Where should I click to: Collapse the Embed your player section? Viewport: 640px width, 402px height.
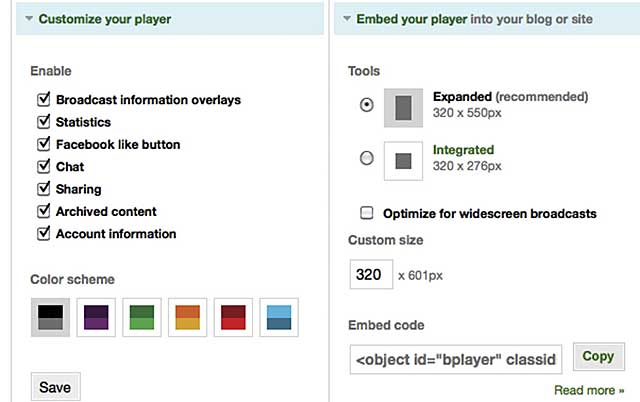coord(347,18)
